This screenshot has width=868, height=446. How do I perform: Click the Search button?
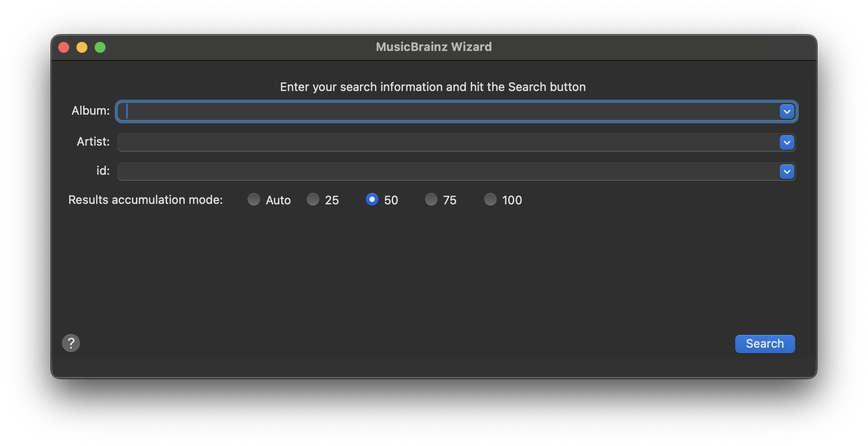pos(765,344)
